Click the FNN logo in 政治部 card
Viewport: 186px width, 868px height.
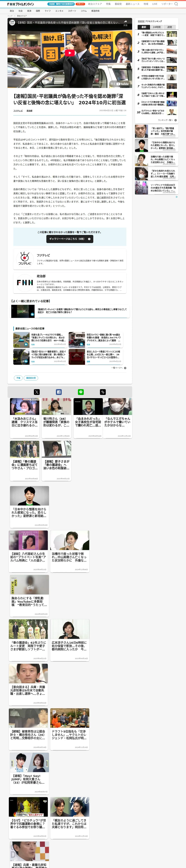(25, 282)
